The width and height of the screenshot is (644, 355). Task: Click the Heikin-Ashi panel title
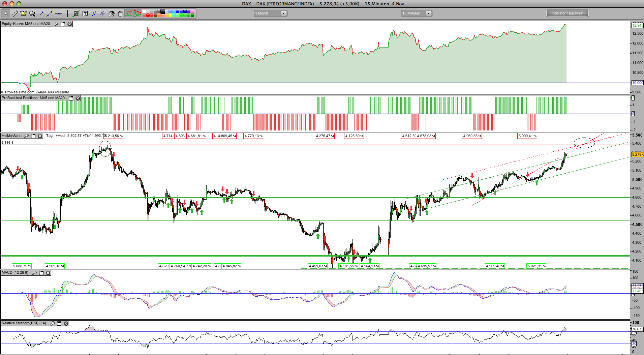pyautogui.click(x=11, y=136)
